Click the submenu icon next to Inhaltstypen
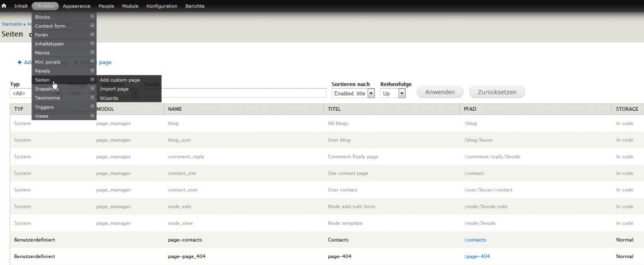 92,44
